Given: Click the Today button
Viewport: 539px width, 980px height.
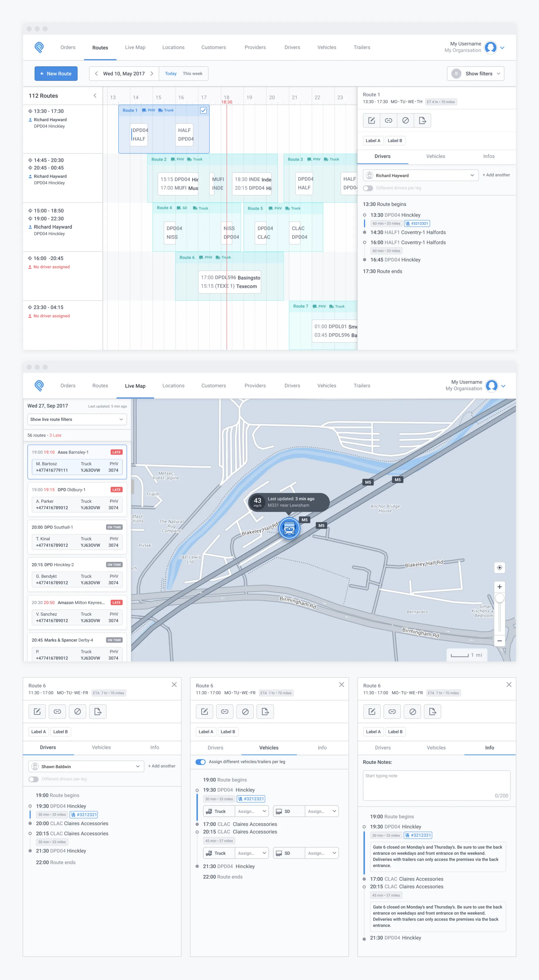Looking at the screenshot, I should (x=170, y=74).
